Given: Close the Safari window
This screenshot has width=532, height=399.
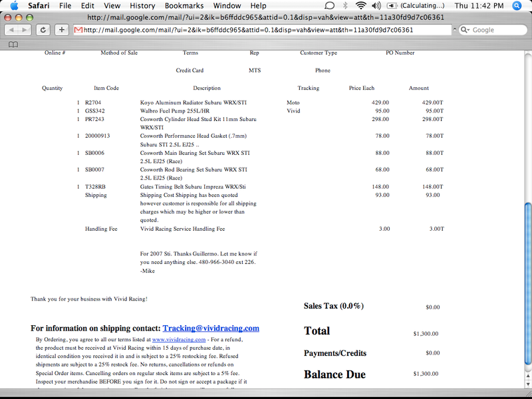Looking at the screenshot, I should tap(7, 18).
